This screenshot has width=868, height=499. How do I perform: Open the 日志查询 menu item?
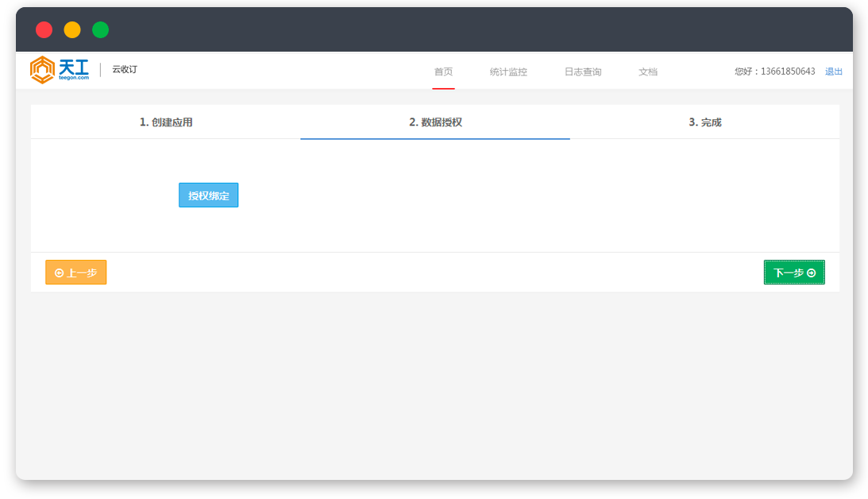click(x=583, y=72)
